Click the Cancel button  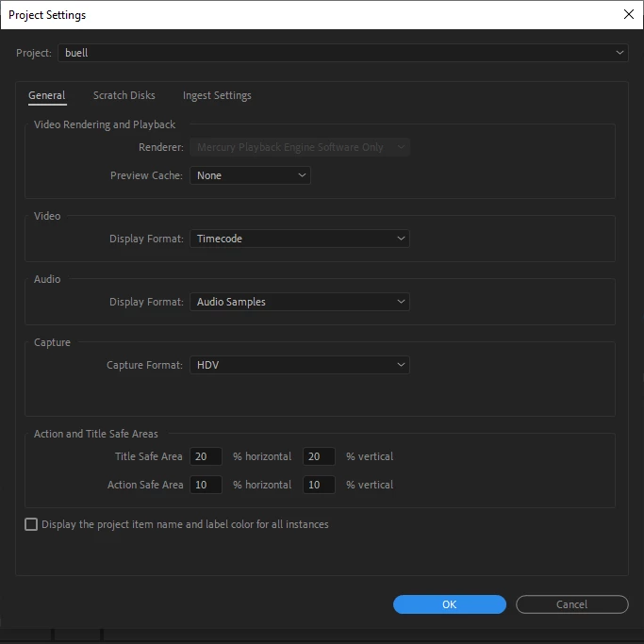pos(571,604)
